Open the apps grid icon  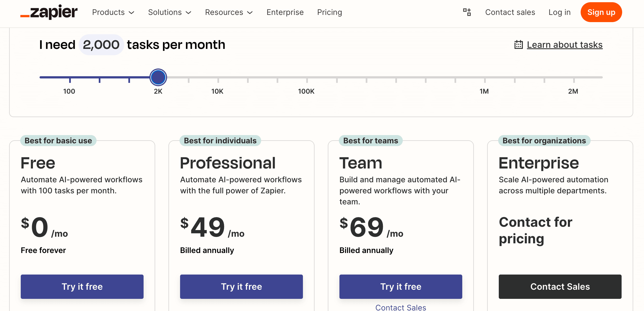467,12
